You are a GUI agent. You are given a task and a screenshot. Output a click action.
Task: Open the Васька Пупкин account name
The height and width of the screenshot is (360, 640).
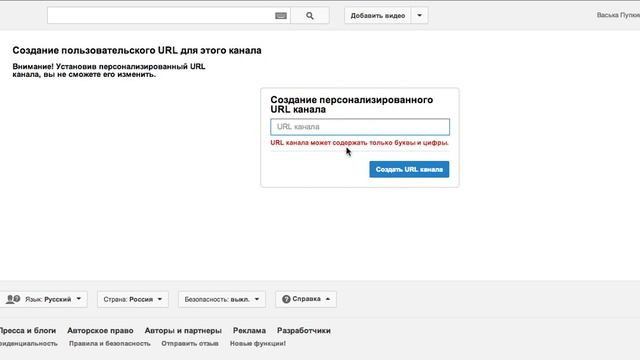618,15
